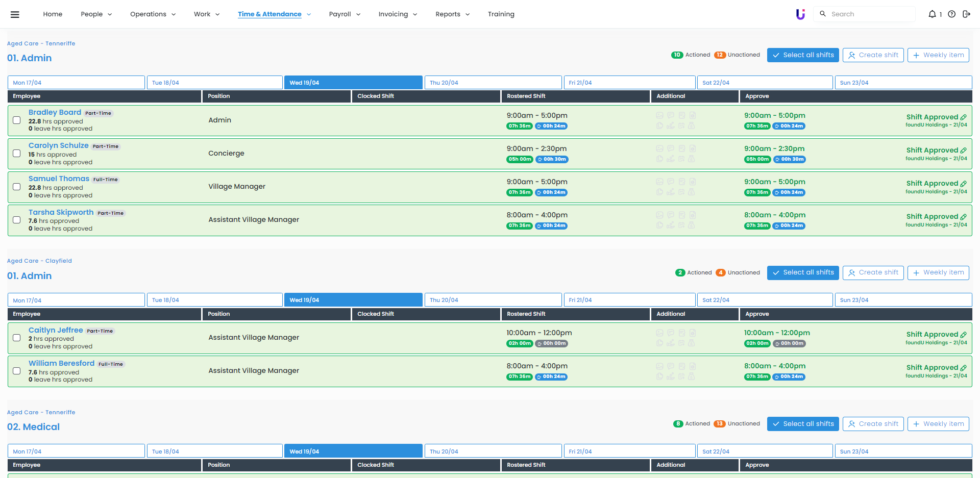This screenshot has width=980, height=478.
Task: Edit William Beresford's approved shift pencil icon
Action: pyautogui.click(x=963, y=368)
